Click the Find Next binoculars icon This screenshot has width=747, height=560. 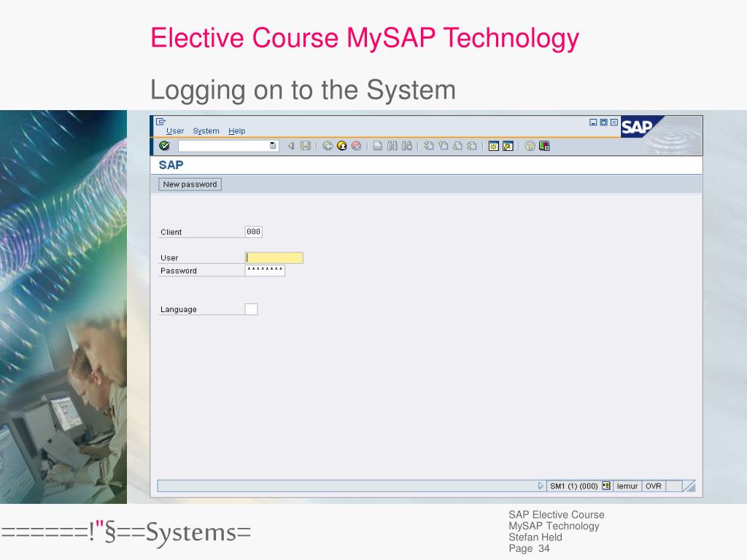click(x=407, y=146)
